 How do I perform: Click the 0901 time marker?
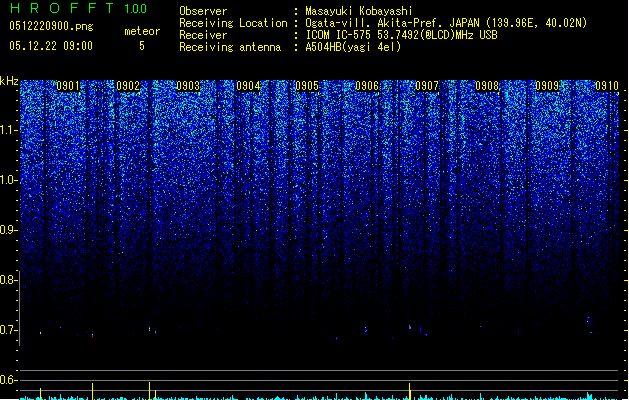68,86
